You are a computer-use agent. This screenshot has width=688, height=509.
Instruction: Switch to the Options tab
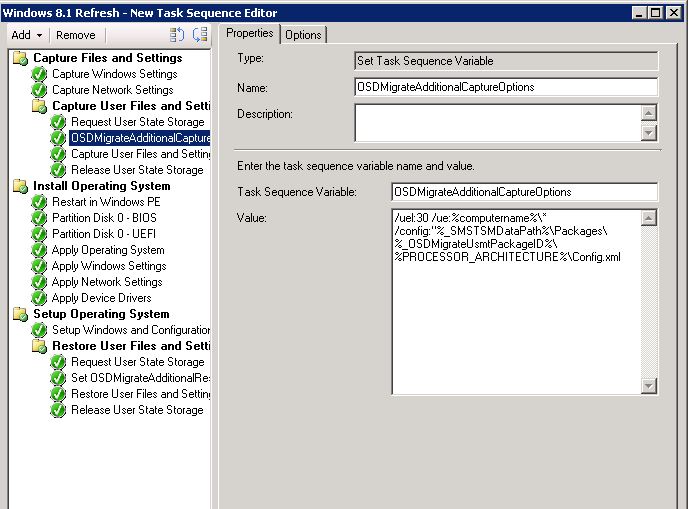click(303, 35)
